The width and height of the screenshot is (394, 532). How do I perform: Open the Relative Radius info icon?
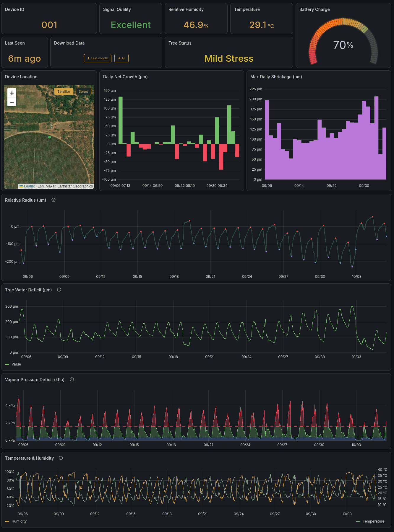(53, 200)
